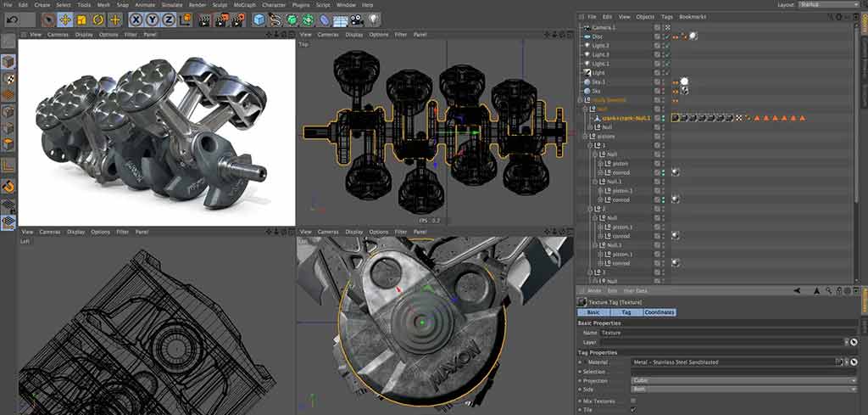Select the first texture tag on crank row
This screenshot has height=415, width=868.
click(x=676, y=118)
